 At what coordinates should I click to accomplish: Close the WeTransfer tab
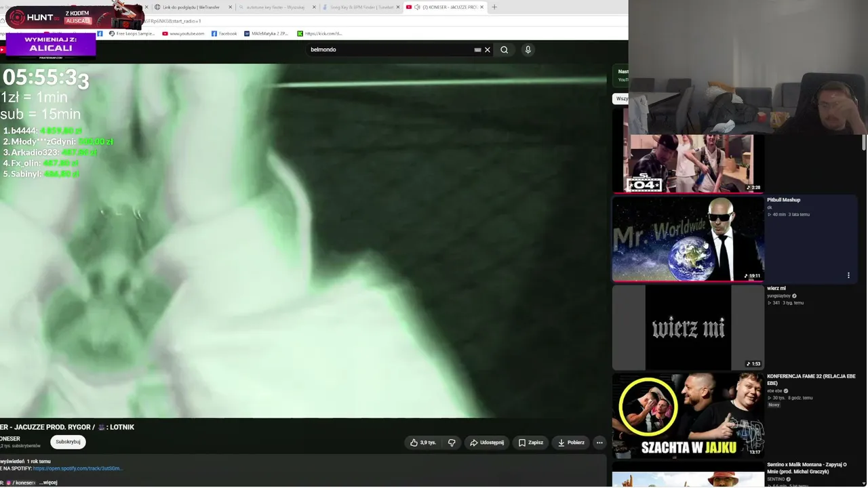pos(231,7)
